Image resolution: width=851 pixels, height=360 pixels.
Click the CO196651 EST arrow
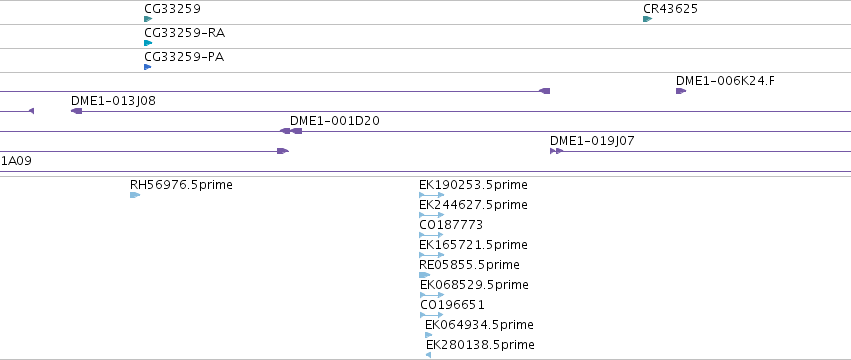432,315
